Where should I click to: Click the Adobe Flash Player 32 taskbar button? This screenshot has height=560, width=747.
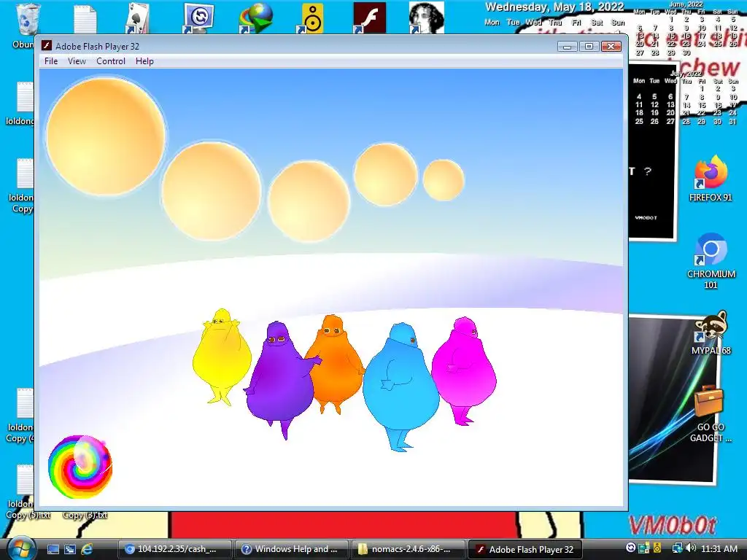[x=525, y=549]
